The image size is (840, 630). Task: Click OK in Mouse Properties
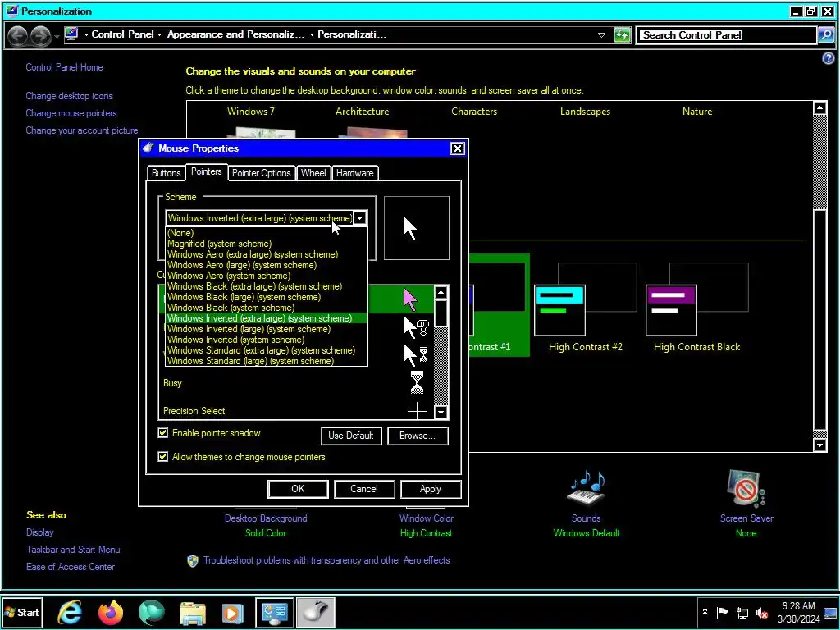tap(298, 489)
